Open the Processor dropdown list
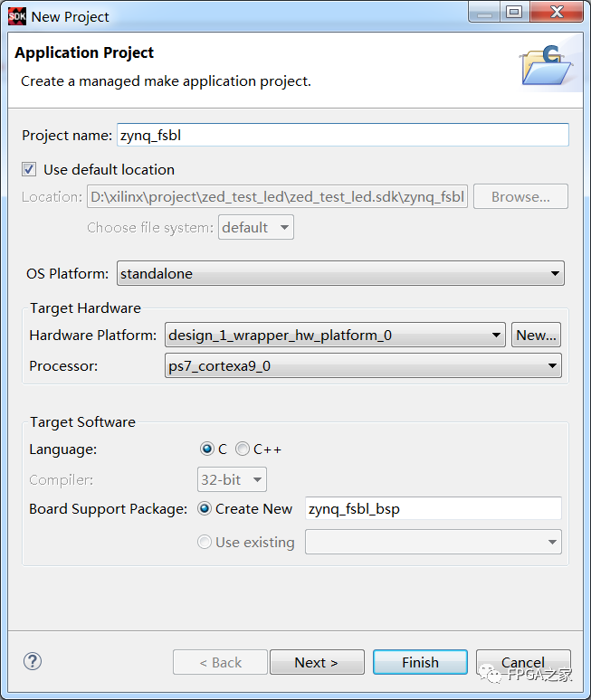Viewport: 591px width, 700px height. (364, 365)
